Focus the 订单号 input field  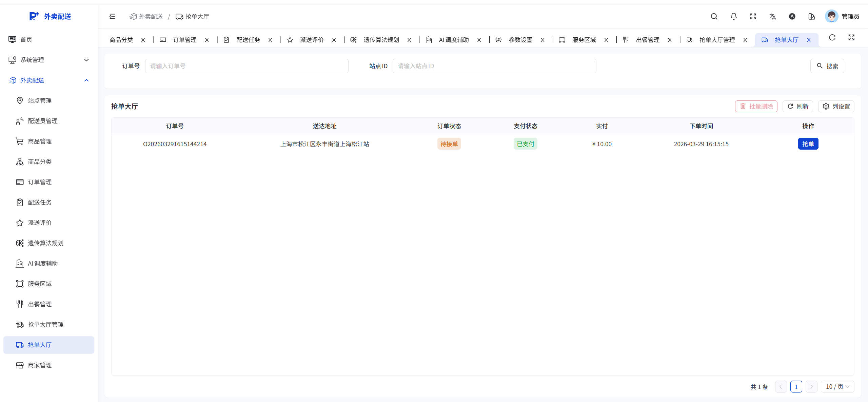[x=246, y=66]
